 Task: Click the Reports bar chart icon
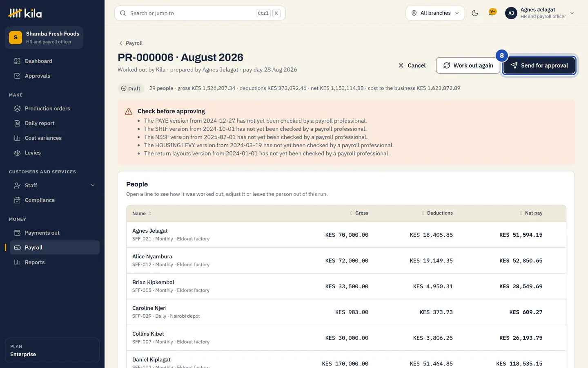point(17,262)
